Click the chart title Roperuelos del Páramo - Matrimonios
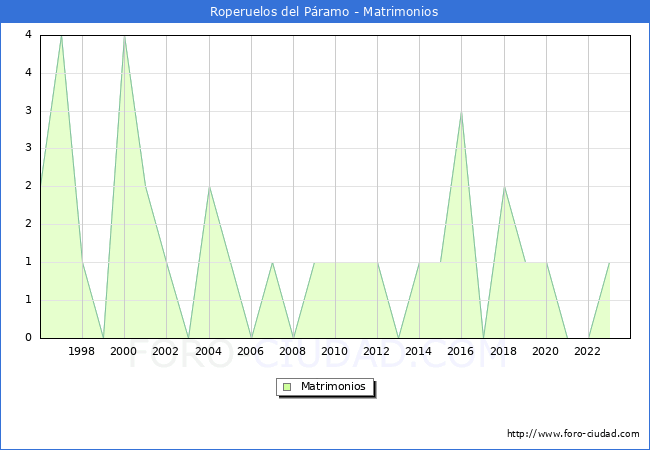650x450 pixels. [324, 11]
